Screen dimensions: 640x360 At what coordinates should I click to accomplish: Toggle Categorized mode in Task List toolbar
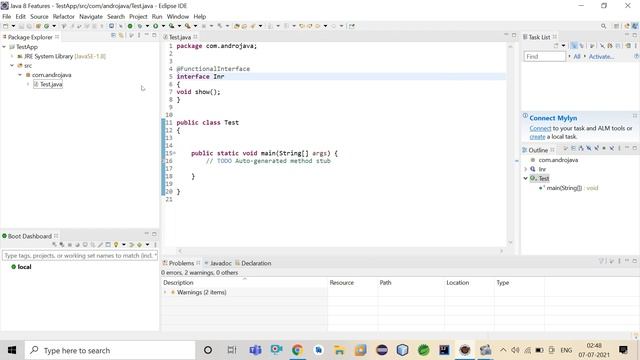(x=574, y=46)
